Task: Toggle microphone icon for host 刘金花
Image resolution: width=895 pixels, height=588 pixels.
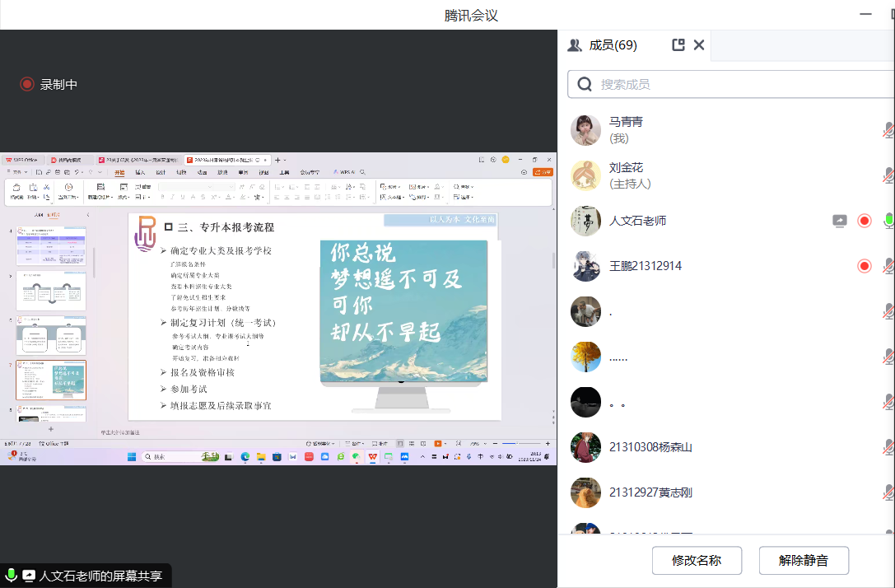Action: 888,175
